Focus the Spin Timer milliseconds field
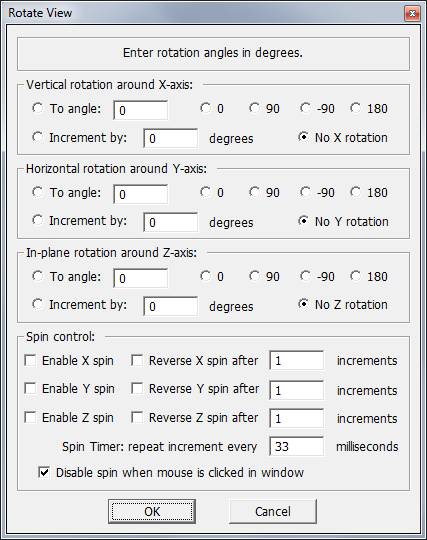427x540 pixels. pyautogui.click(x=296, y=446)
